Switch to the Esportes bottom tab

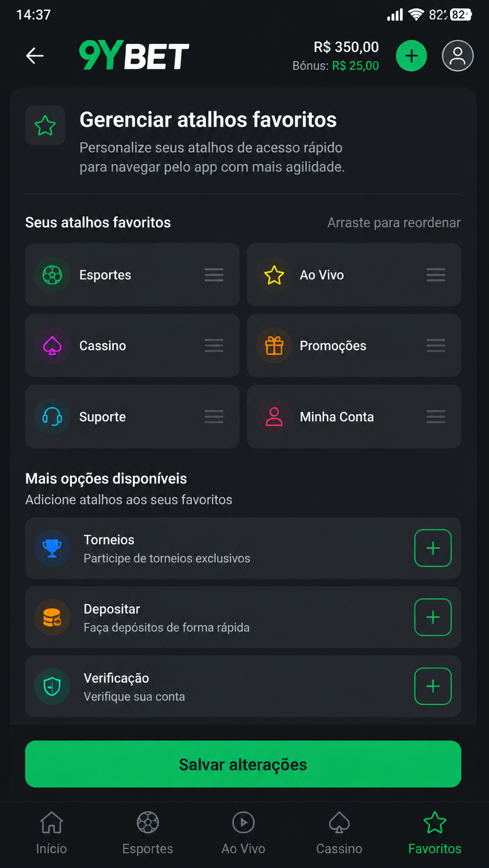tap(148, 833)
